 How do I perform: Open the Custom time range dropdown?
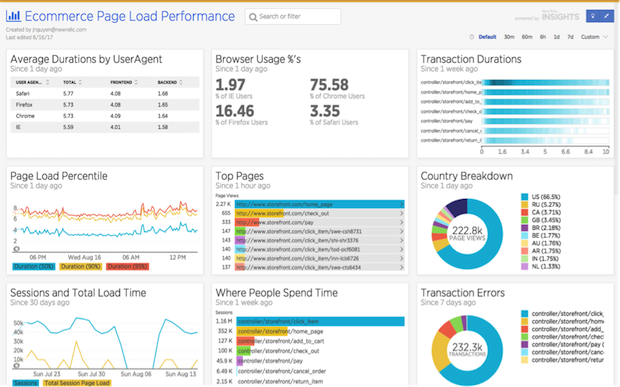click(x=594, y=37)
